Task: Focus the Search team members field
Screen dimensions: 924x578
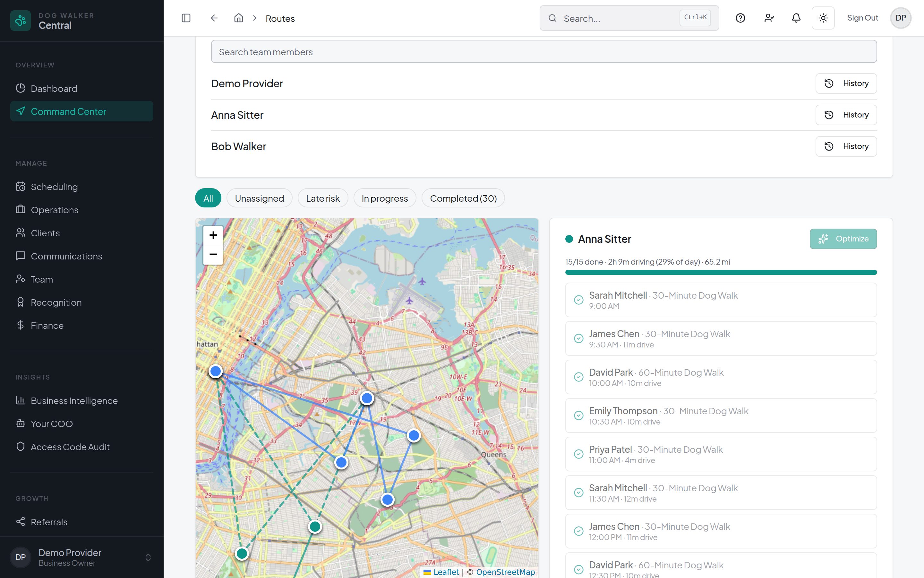Action: 544,52
